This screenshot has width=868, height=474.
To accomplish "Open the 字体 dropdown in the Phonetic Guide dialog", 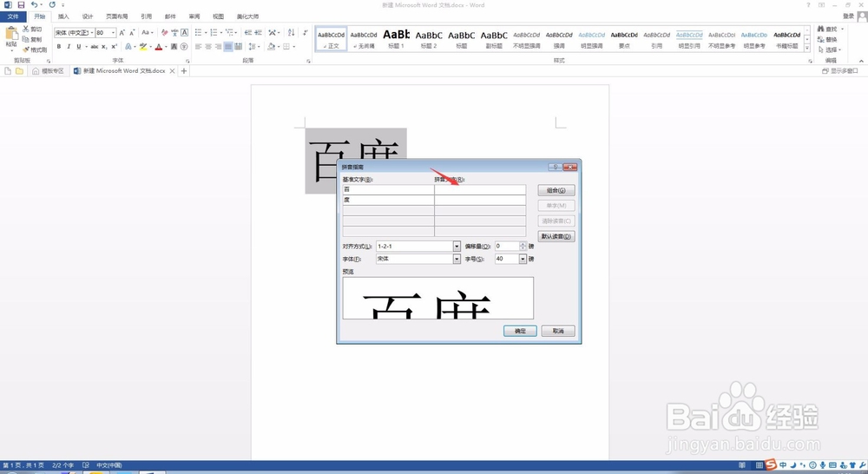I will [x=457, y=259].
